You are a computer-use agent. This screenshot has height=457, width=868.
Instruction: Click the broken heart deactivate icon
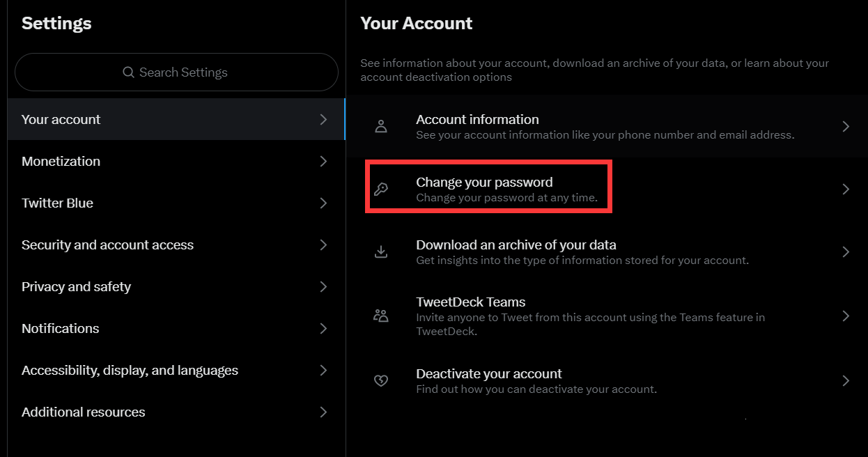pyautogui.click(x=381, y=380)
